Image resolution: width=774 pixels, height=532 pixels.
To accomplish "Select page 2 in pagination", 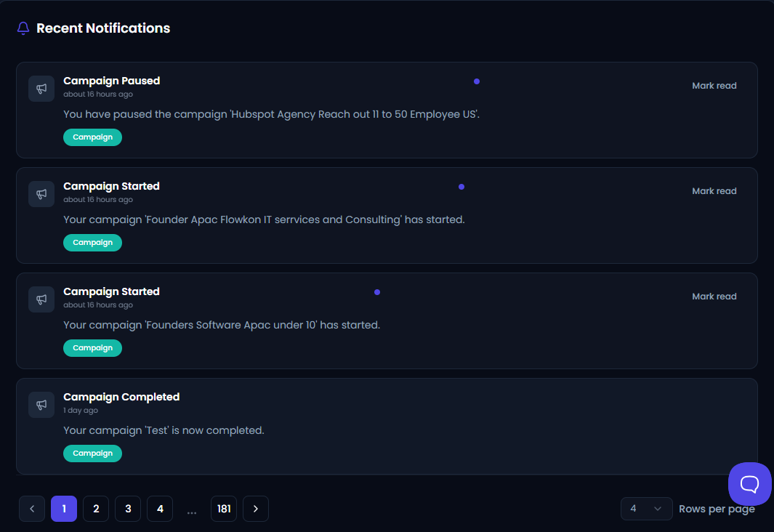I will [x=96, y=508].
